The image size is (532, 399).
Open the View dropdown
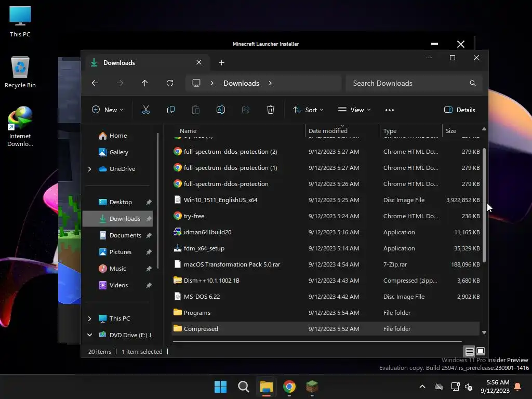(x=354, y=110)
